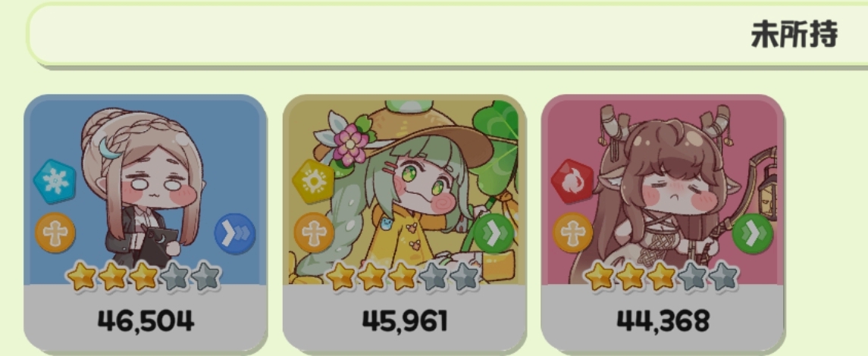
Task: Click blue double-chevron icon on first card
Action: pos(235,234)
